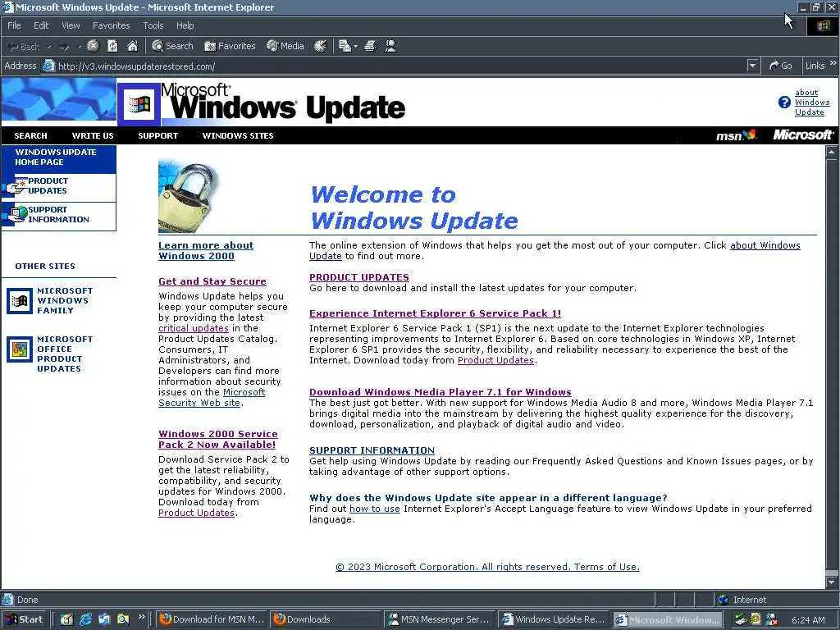Click the blue question mark help icon
This screenshot has width=840, height=630.
coord(784,103)
